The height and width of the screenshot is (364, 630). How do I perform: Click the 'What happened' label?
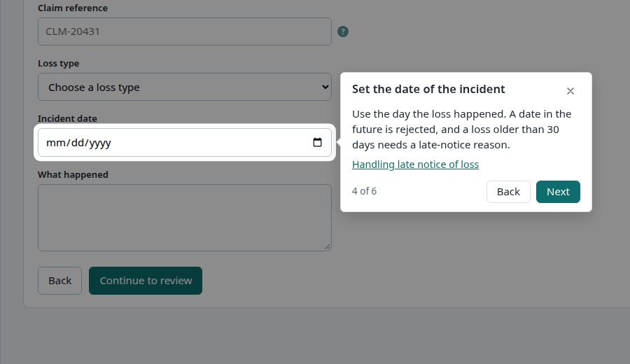[x=73, y=175]
